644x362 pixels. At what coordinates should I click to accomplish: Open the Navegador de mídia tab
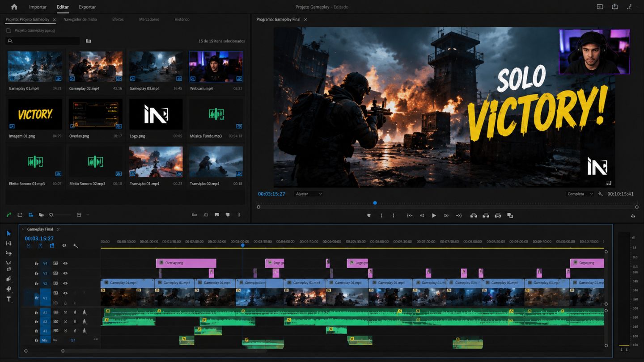(80, 20)
